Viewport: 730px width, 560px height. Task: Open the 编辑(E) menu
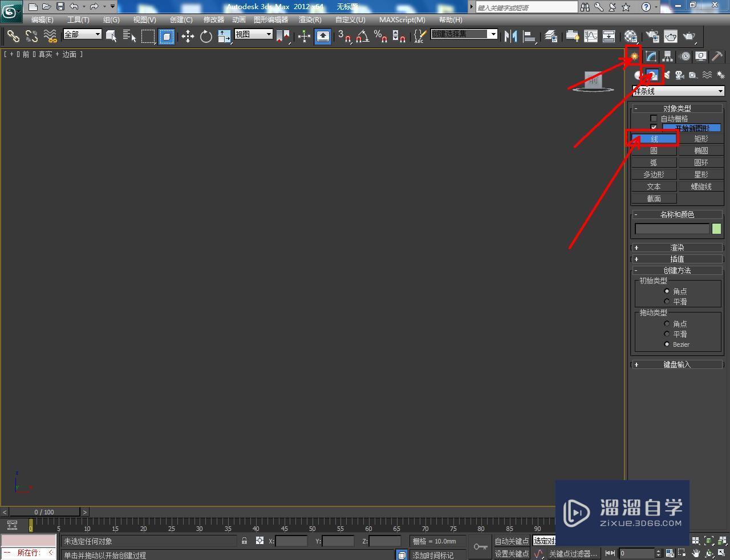[x=42, y=19]
